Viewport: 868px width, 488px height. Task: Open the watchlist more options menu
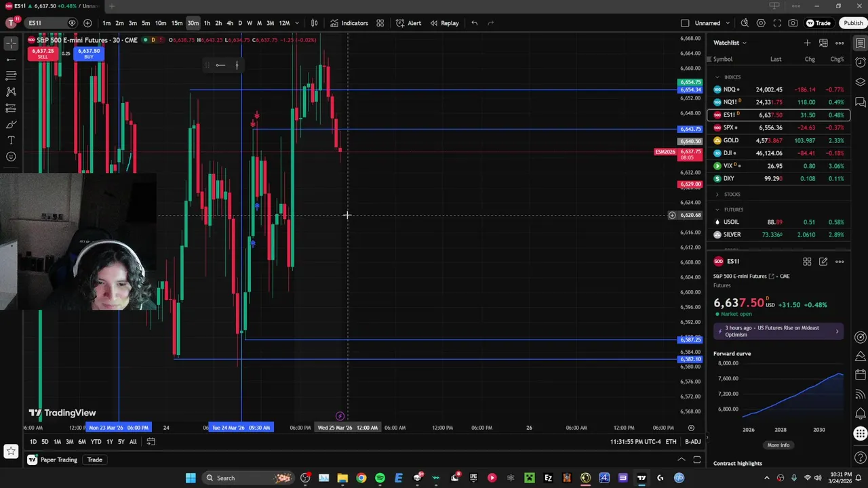point(840,43)
